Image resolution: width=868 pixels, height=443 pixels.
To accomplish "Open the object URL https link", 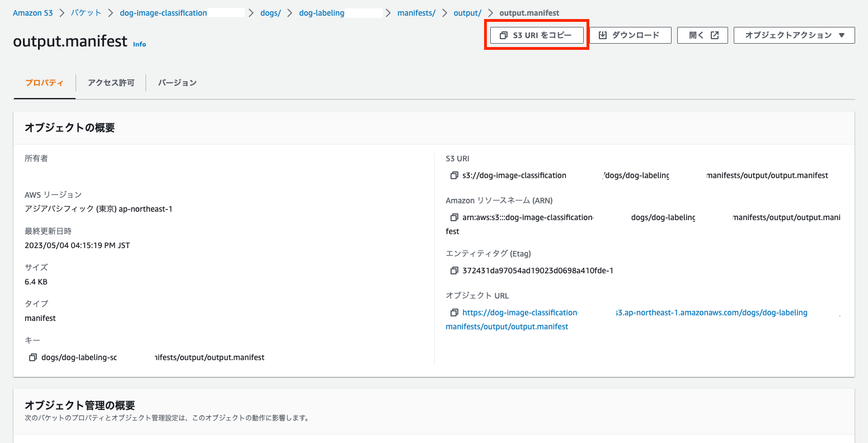I will click(635, 313).
